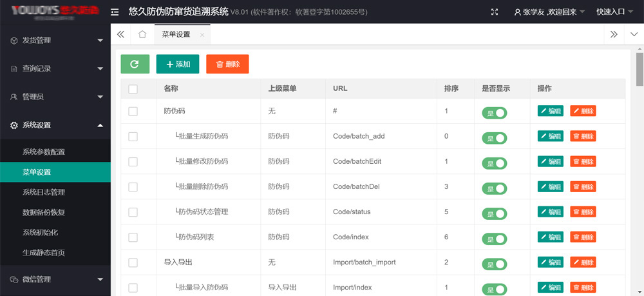Click the fullscreen toggle icon in header
This screenshot has height=296, width=644.
pos(495,12)
